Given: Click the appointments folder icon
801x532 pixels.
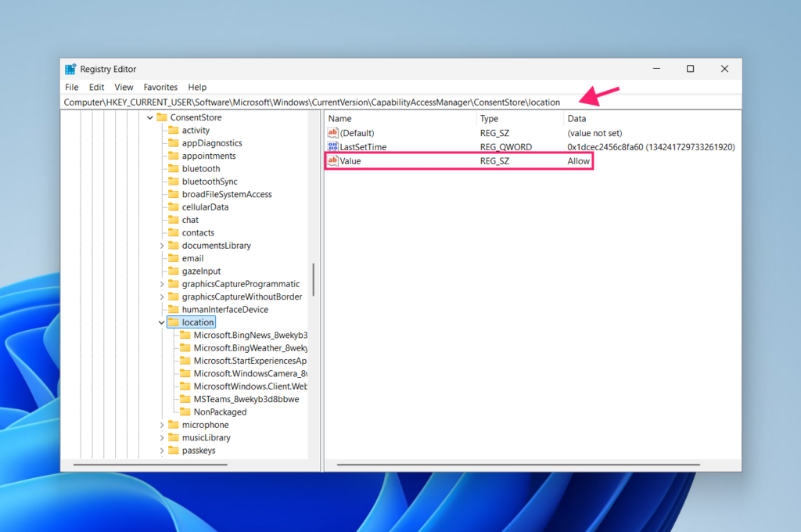Looking at the screenshot, I should 174,156.
